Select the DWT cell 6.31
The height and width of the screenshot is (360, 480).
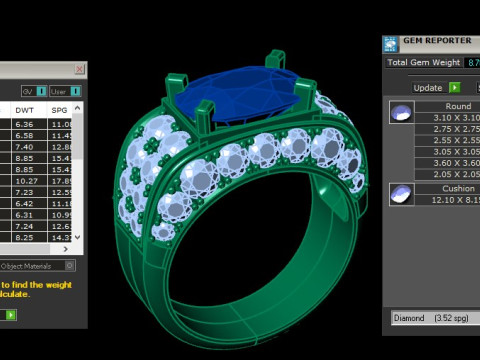29,215
